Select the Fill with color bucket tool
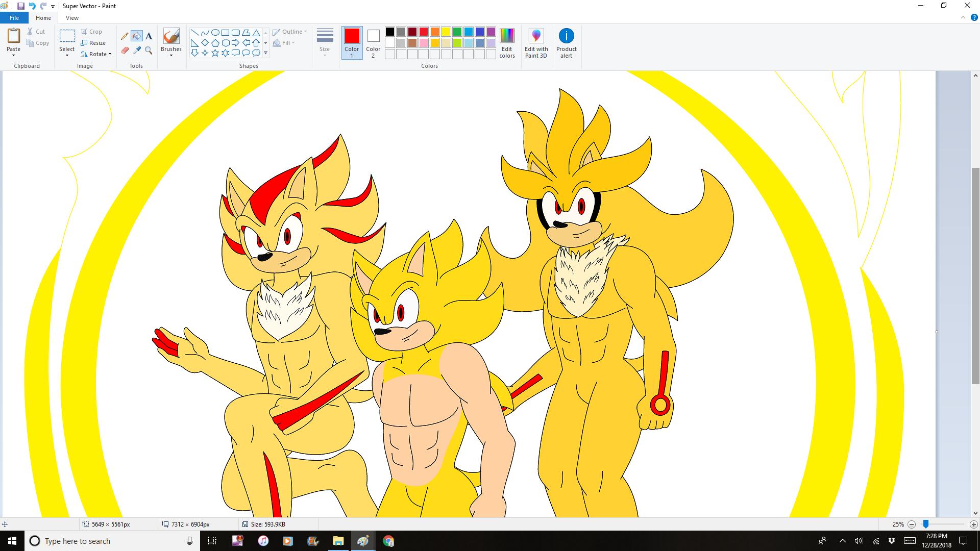This screenshot has width=980, height=551. (x=137, y=36)
